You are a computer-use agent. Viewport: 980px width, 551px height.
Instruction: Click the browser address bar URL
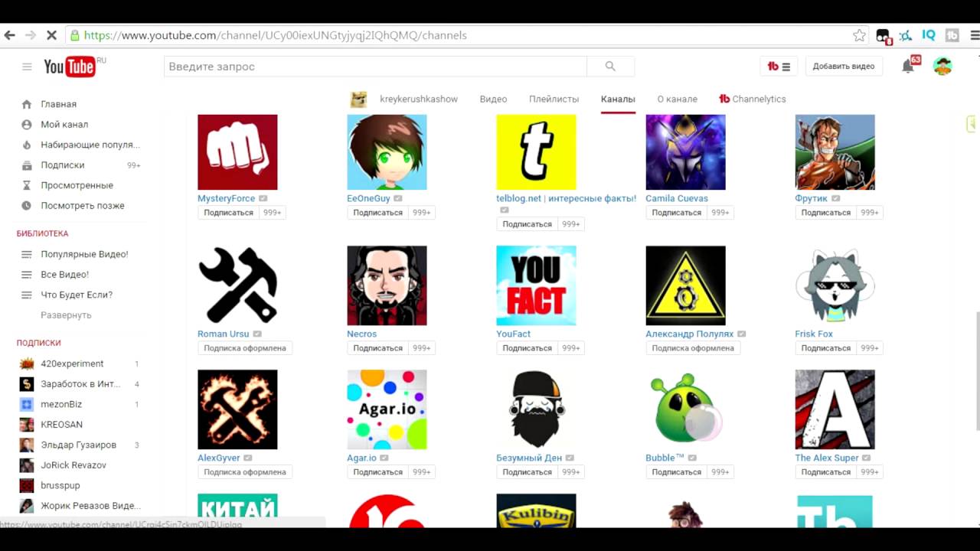coord(275,35)
